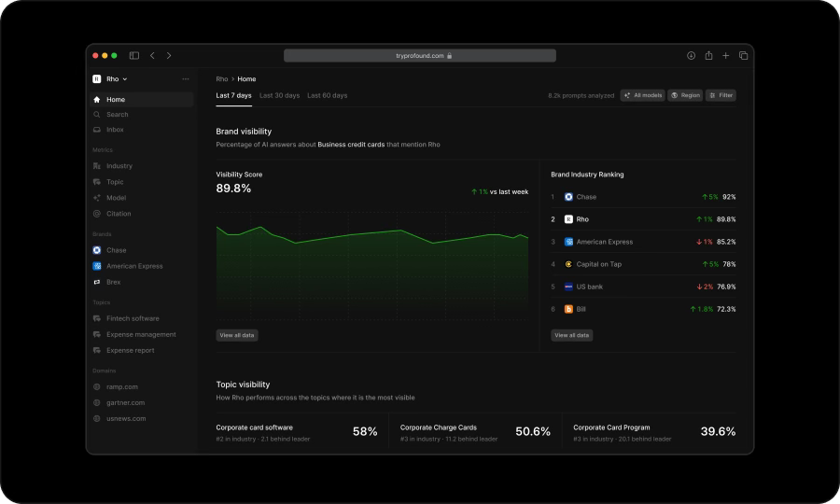Viewport: 840px width, 504px height.
Task: Click the Chase logo in ranking list
Action: coord(568,197)
